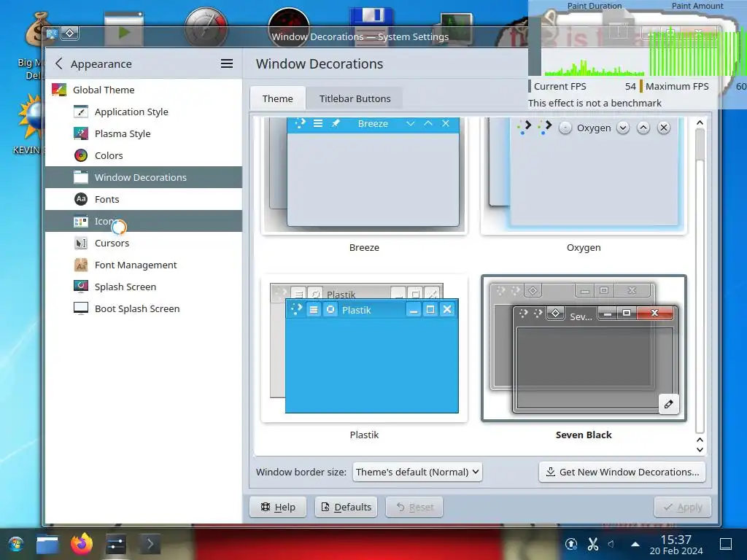Image resolution: width=747 pixels, height=560 pixels.
Task: Click the Seven Black label text
Action: coord(584,435)
